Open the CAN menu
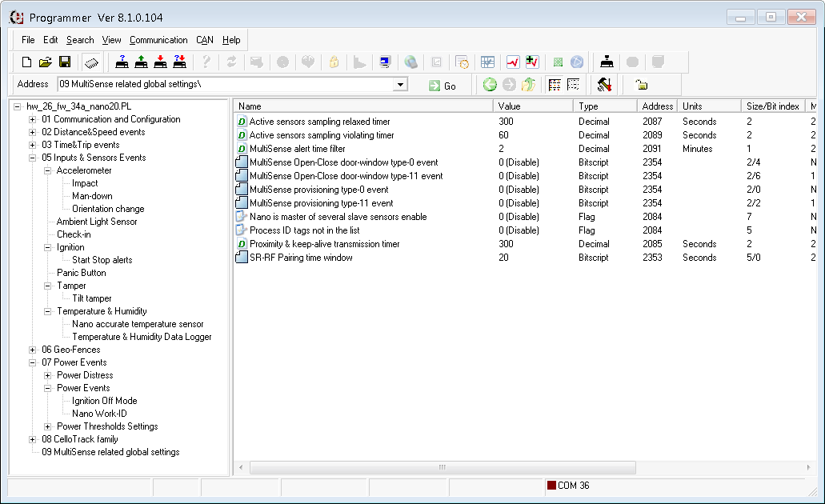The height and width of the screenshot is (504, 825). point(205,40)
